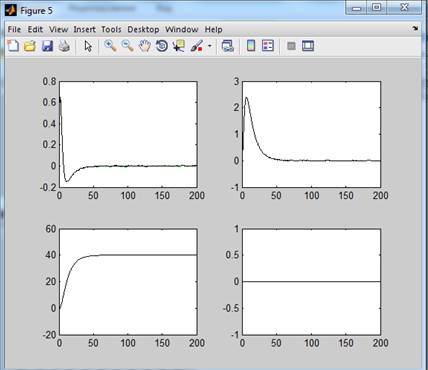
Task: Click the Link Plot icon
Action: (228, 46)
